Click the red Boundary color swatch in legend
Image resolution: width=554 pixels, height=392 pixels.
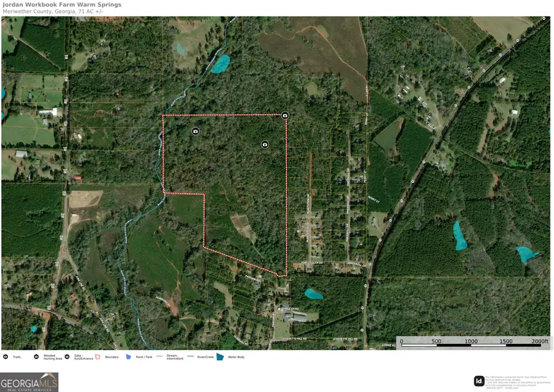[97, 356]
